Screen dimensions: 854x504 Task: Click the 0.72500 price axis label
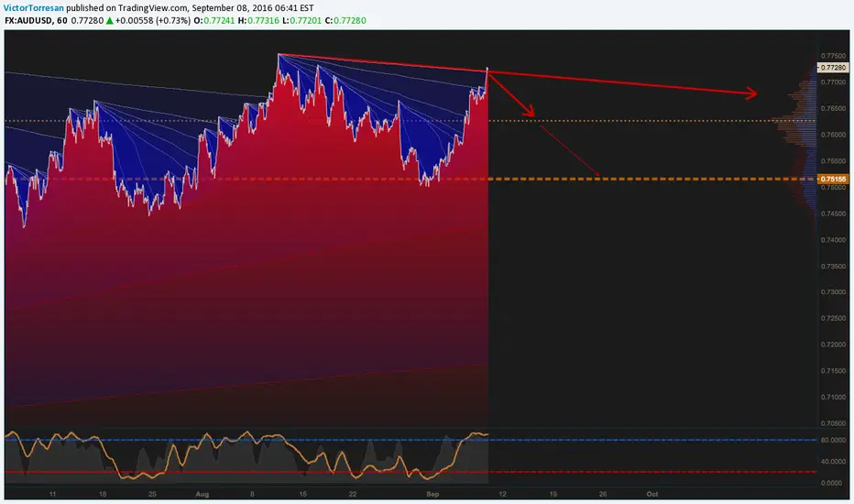pyautogui.click(x=833, y=318)
